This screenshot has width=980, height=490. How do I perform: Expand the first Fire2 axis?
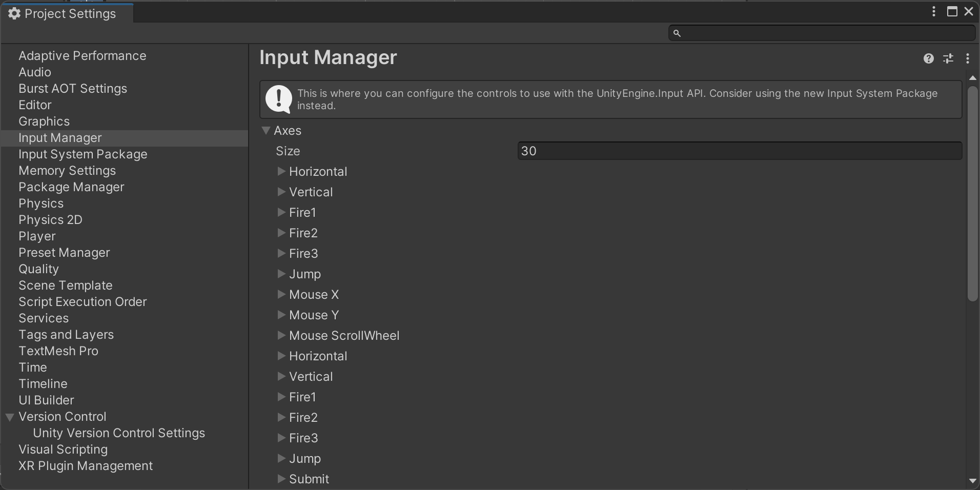(x=281, y=233)
